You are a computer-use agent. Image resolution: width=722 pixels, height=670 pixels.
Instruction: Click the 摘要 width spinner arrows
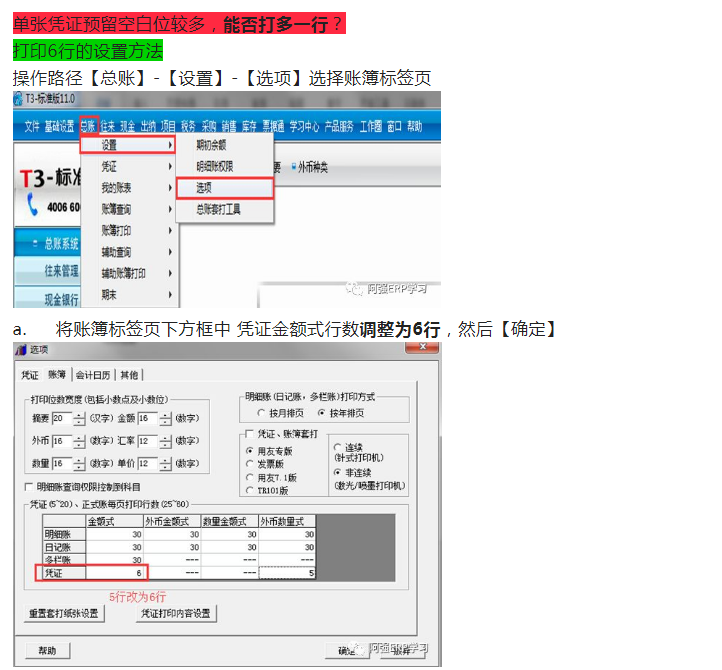[x=82, y=418]
